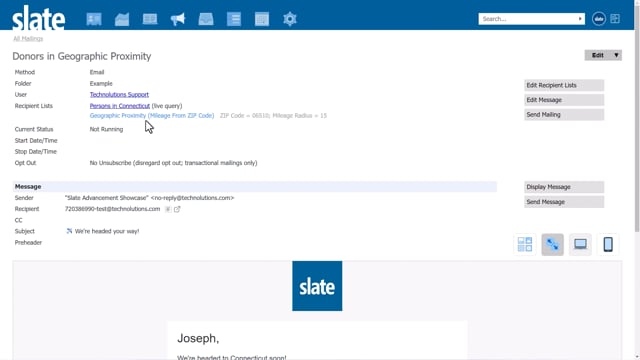Open the Records card icon in navbar
The width and height of the screenshot is (640, 360).
[x=94, y=19]
